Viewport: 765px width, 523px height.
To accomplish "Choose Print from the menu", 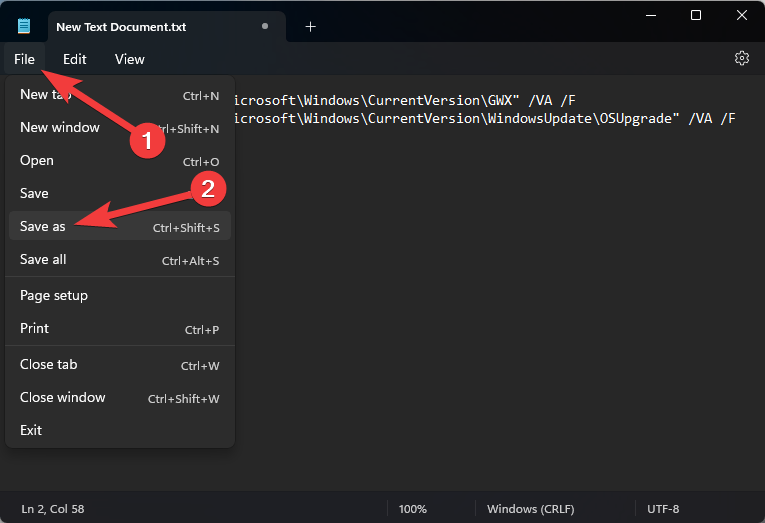I will click(x=35, y=328).
